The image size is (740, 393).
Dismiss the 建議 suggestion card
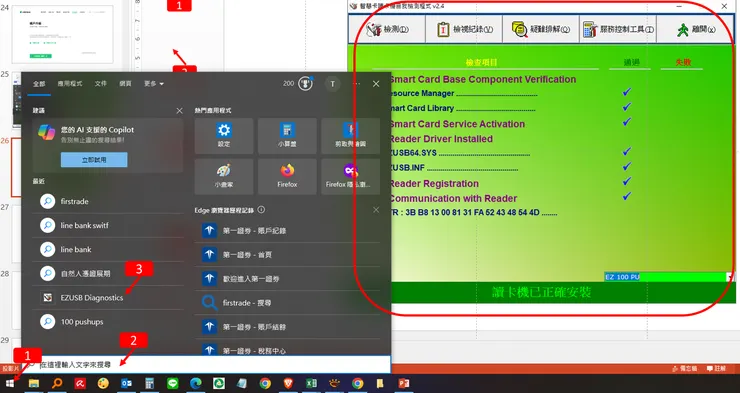(179, 110)
